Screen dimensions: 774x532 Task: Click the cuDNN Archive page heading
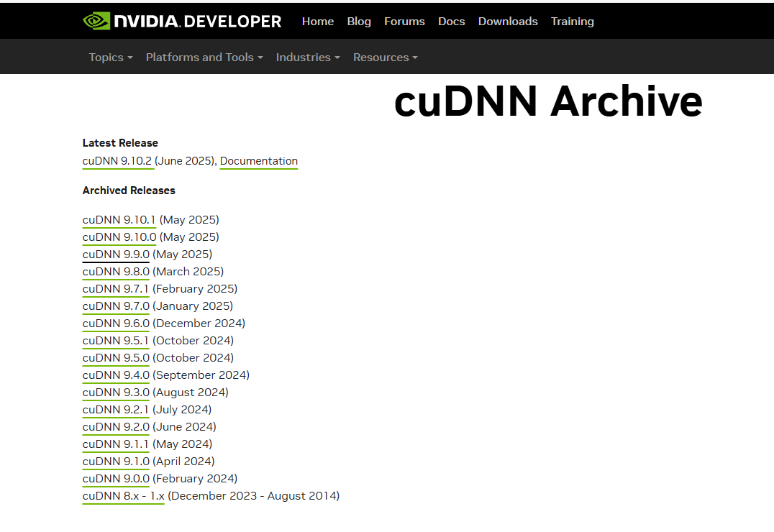pyautogui.click(x=548, y=101)
